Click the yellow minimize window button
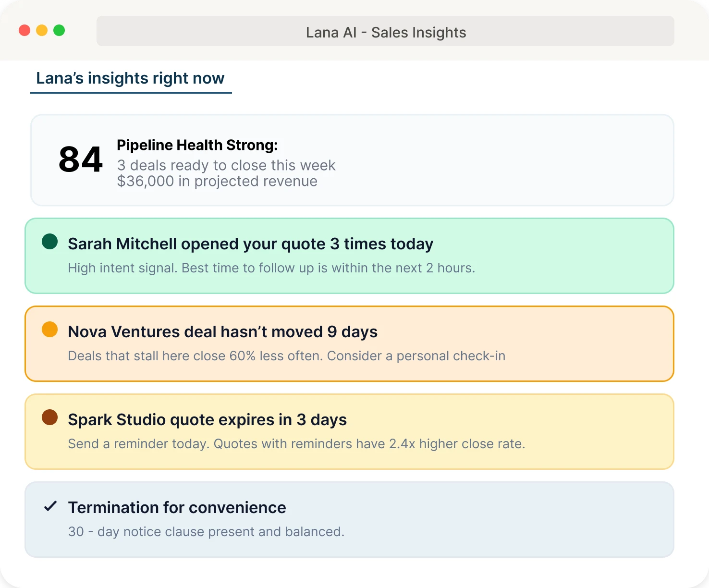Viewport: 709px width, 588px height. tap(42, 31)
